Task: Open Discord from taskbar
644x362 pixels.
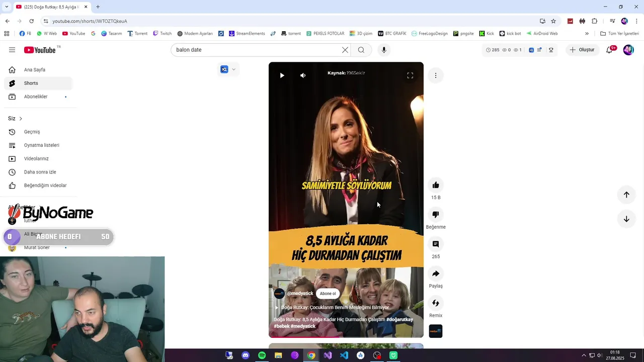Action: pyautogui.click(x=246, y=355)
